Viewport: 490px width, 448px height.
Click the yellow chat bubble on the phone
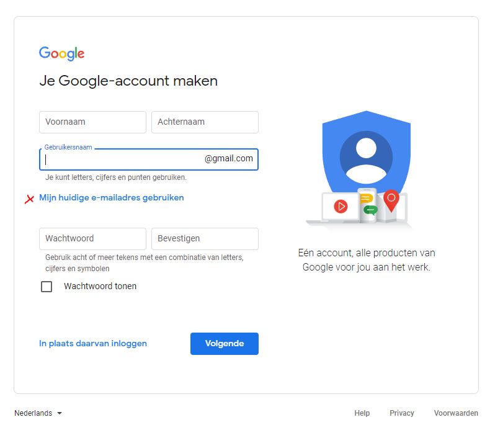(366, 199)
